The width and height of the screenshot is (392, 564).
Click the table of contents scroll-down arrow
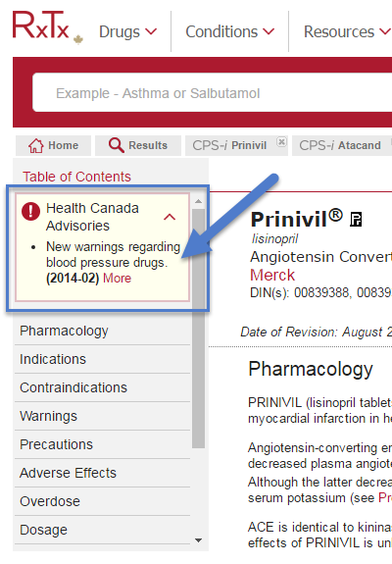point(198,540)
